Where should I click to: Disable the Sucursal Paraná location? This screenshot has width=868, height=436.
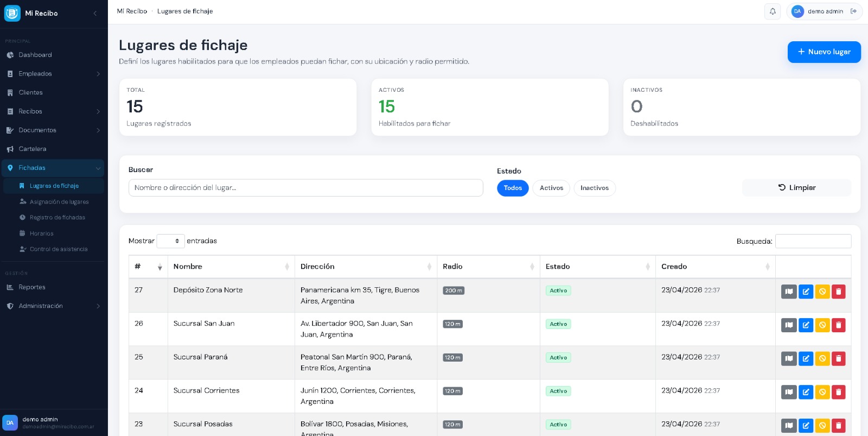822,359
